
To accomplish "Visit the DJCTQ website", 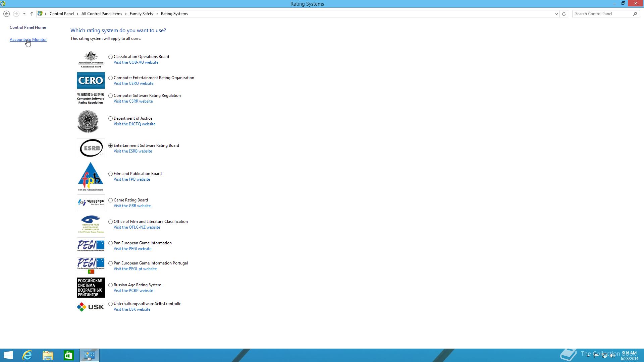I will coord(135,124).
